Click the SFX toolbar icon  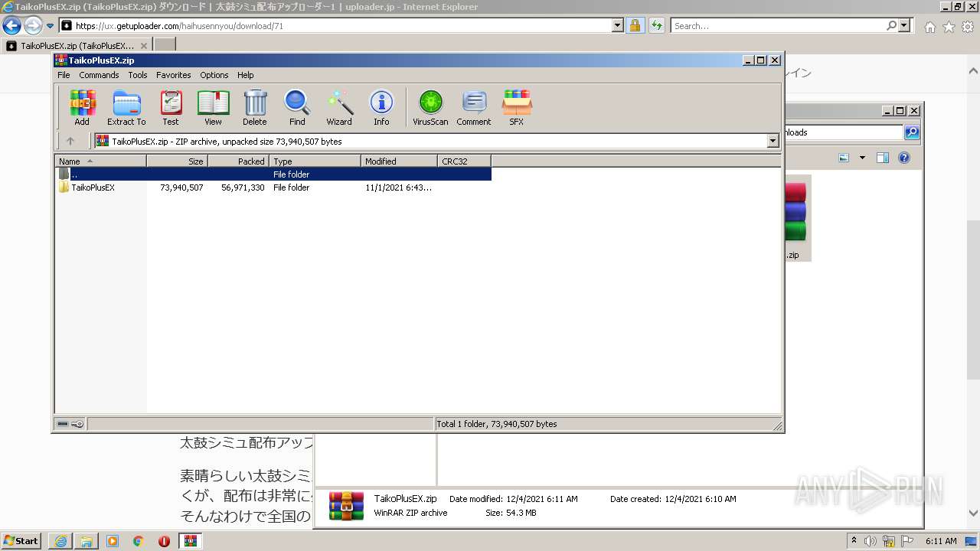[517, 107]
